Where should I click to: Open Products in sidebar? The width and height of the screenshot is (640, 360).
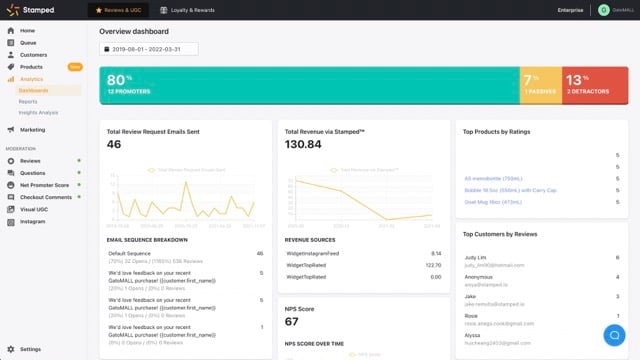31,67
